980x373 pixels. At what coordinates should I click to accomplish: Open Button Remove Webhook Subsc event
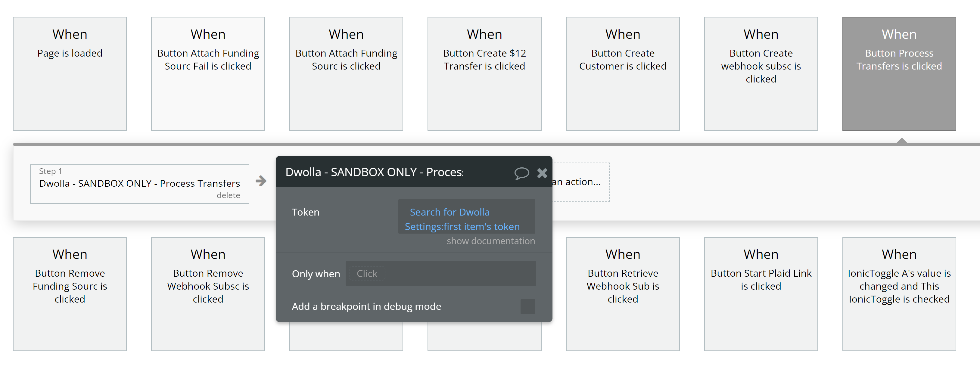(208, 294)
